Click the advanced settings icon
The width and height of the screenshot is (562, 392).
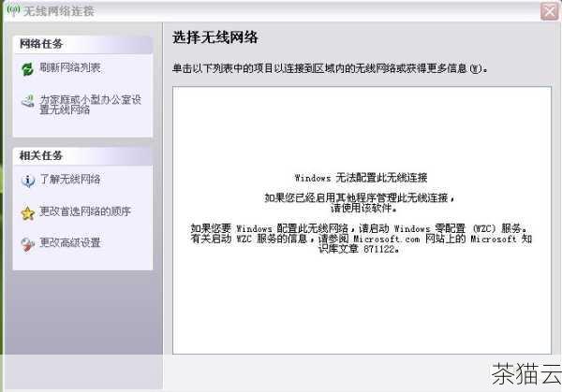(27, 244)
